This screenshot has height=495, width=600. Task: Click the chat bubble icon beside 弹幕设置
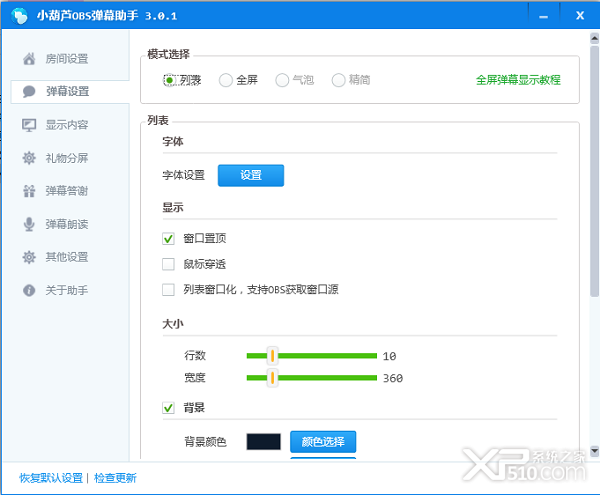pos(29,91)
